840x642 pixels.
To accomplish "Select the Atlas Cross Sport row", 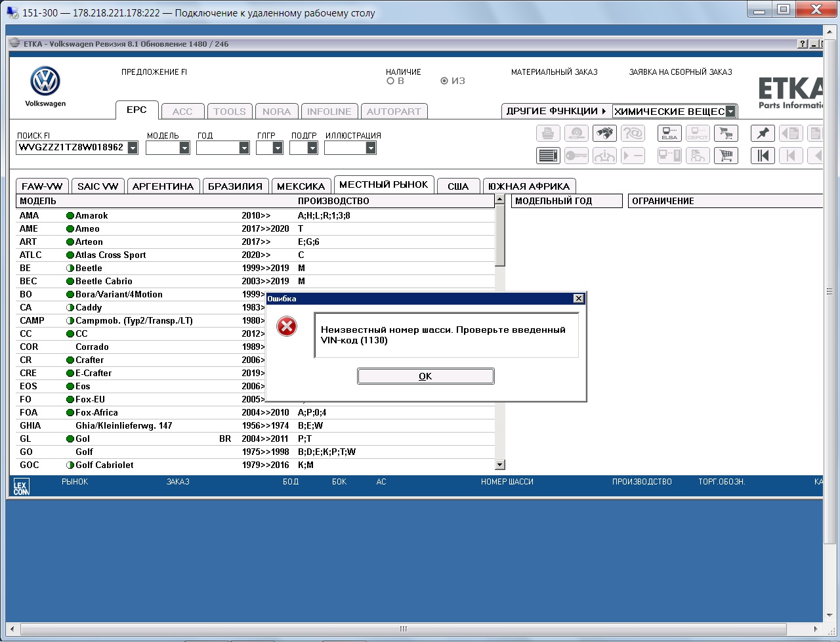I will point(255,255).
